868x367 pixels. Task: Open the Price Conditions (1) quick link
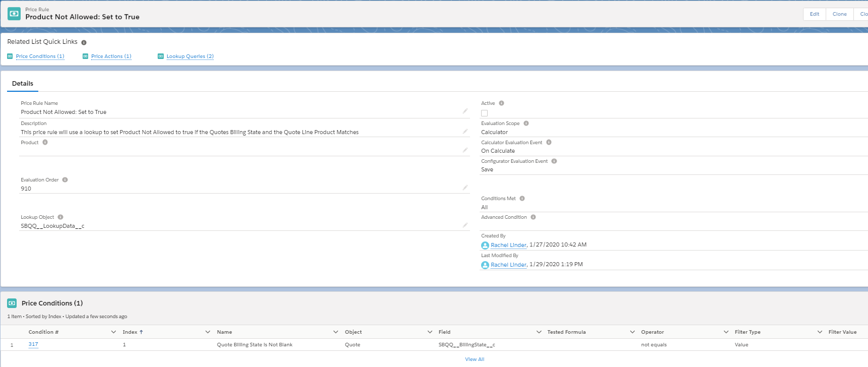click(x=40, y=56)
